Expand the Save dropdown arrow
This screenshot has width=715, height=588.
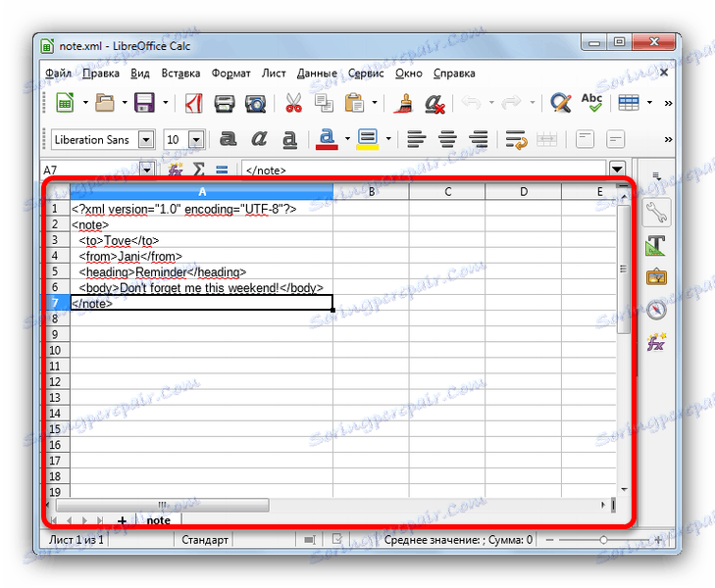coord(165,103)
